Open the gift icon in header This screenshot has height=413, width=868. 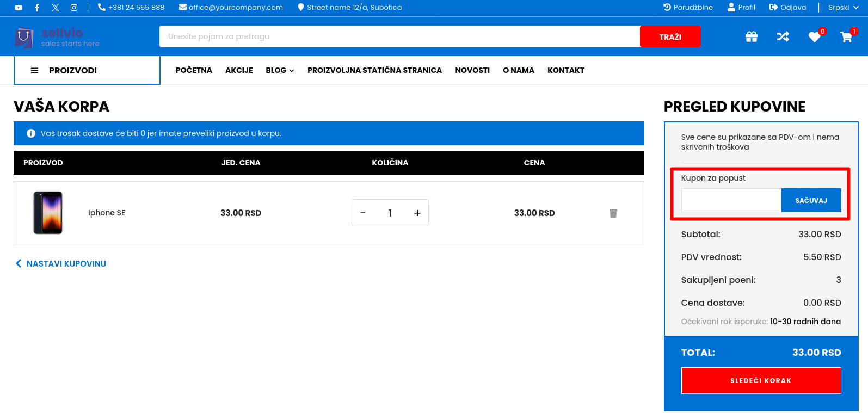pos(752,36)
